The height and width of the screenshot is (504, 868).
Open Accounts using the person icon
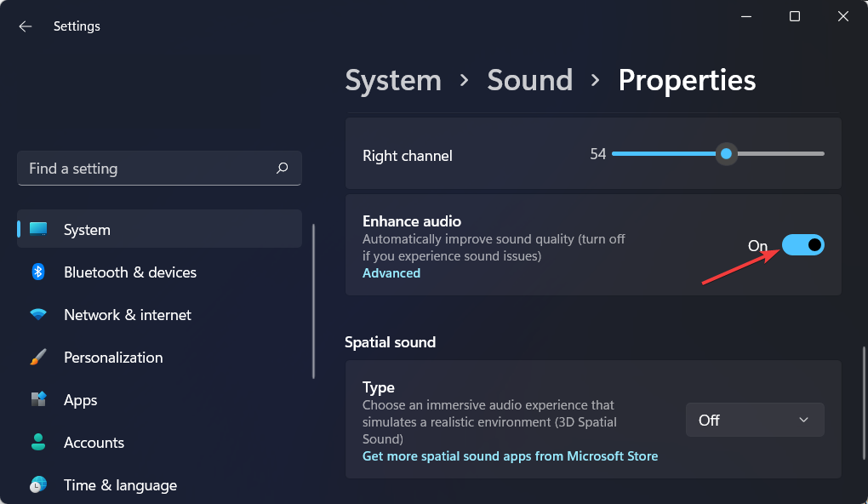38,442
